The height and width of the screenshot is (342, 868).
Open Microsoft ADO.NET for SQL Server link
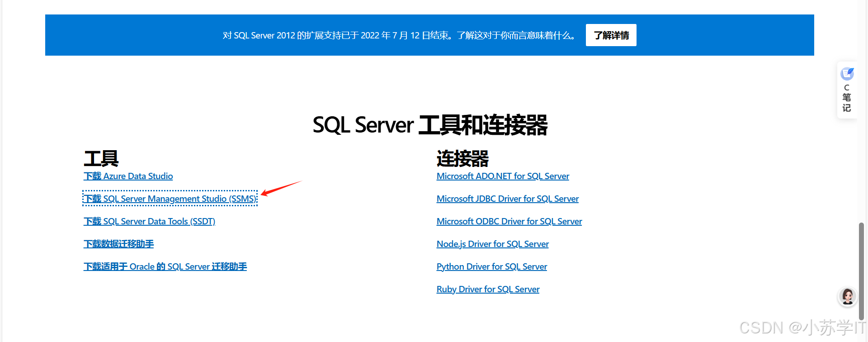503,176
